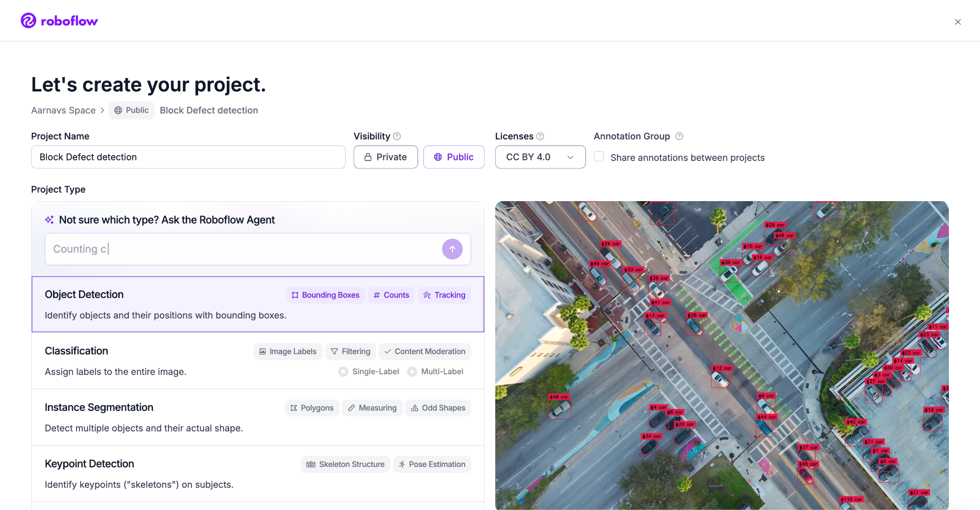Click Block Defect detection breadcrumb text
Screen dimensions: 980x510
[209, 111]
